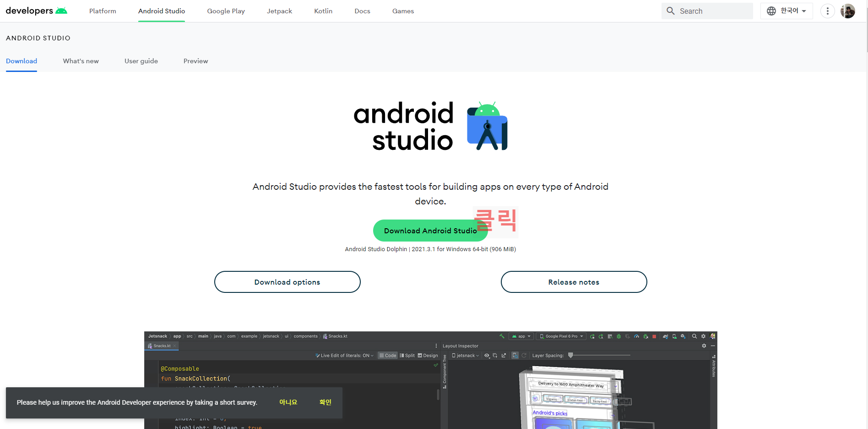The width and height of the screenshot is (868, 429).
Task: Click the globe language icon
Action: coord(771,11)
